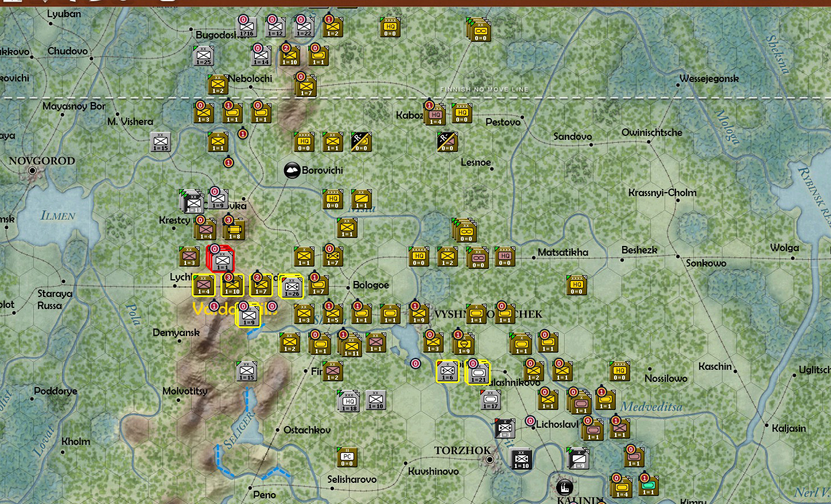Click the Krassnyi-Cholm town label
This screenshot has width=831, height=504.
point(662,193)
